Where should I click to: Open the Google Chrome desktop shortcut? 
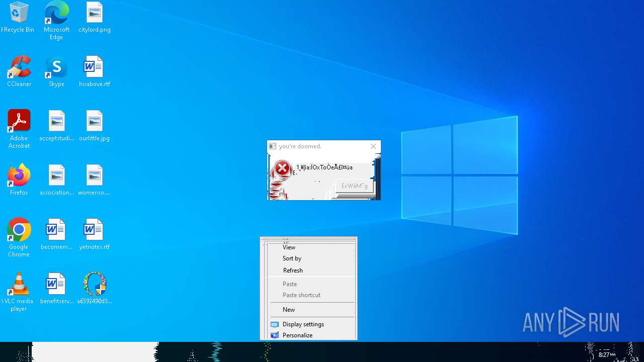(x=19, y=238)
